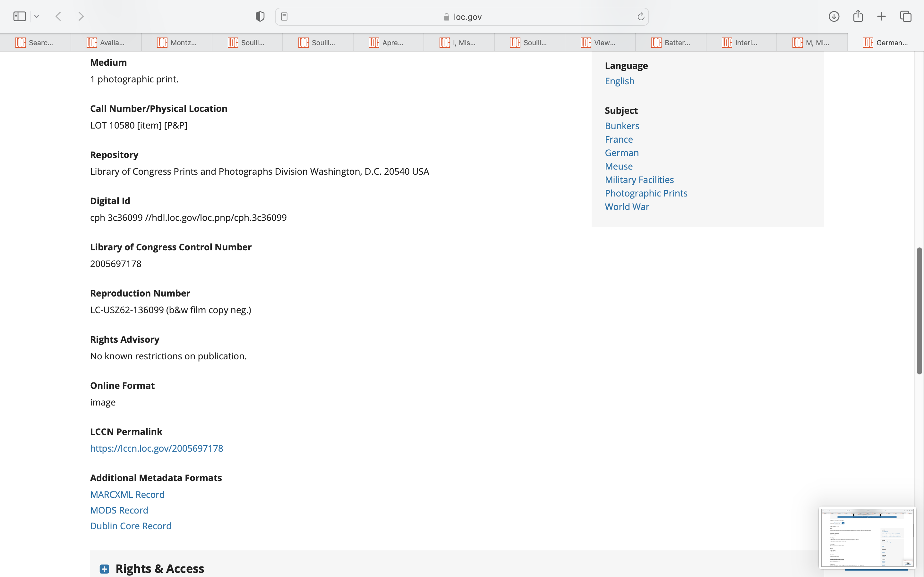
Task: Open the privacy shield report icon
Action: point(260,16)
